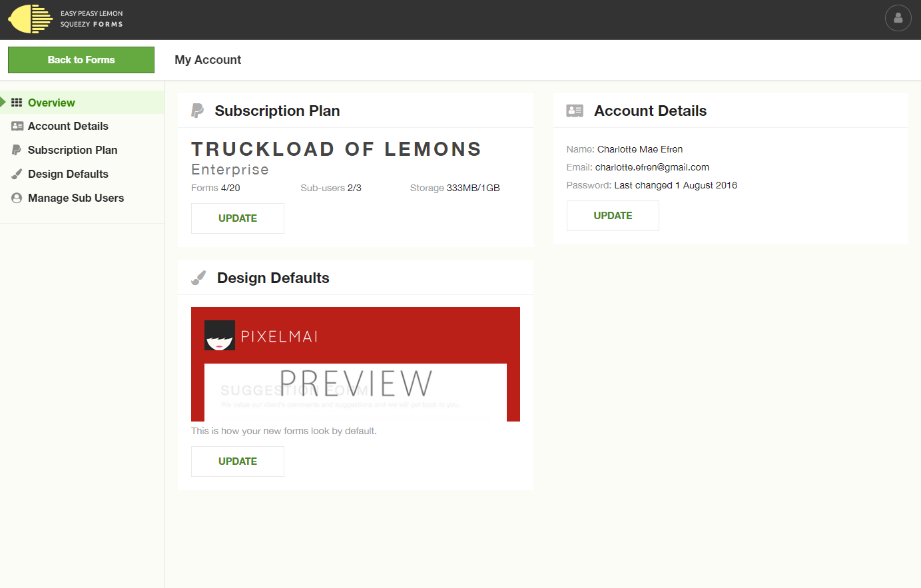This screenshot has width=921, height=588.
Task: Click the Subscription Plan panel heading
Action: (277, 111)
